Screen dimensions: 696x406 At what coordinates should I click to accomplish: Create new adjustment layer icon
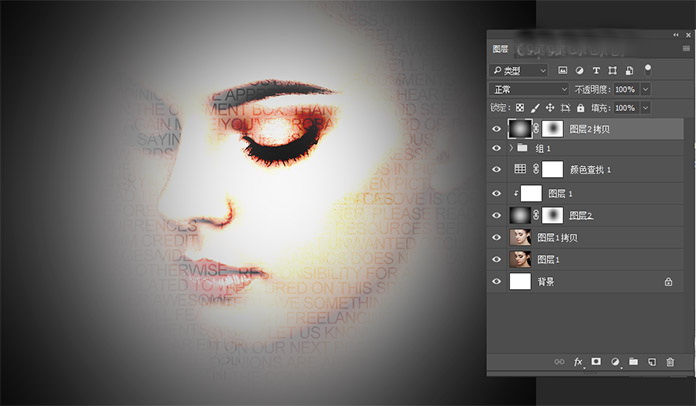click(615, 362)
